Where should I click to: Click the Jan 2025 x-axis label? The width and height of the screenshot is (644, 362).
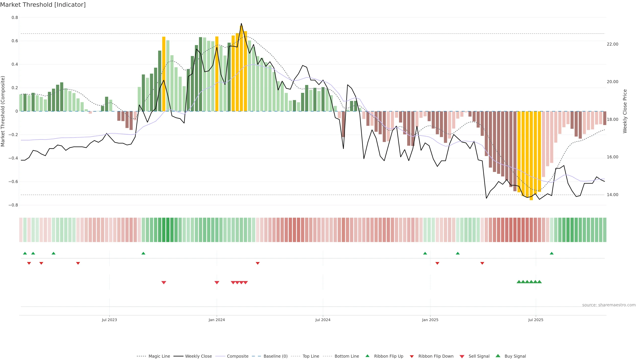[430, 320]
